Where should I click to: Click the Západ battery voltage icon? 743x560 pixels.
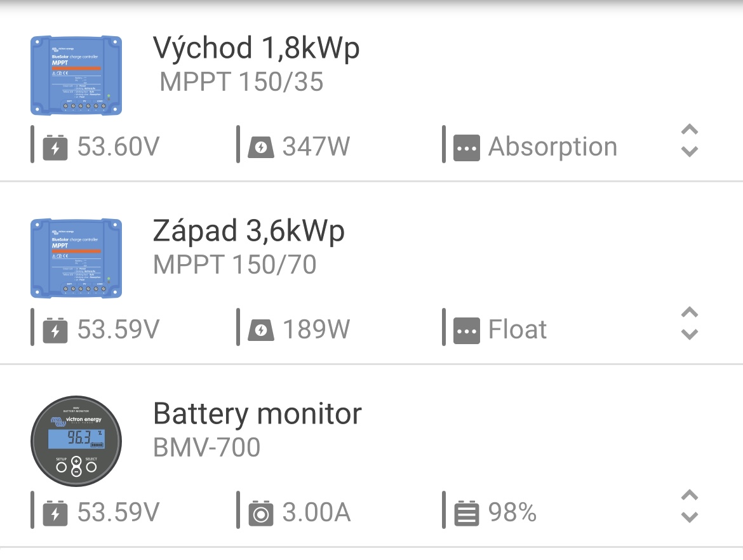(55, 330)
